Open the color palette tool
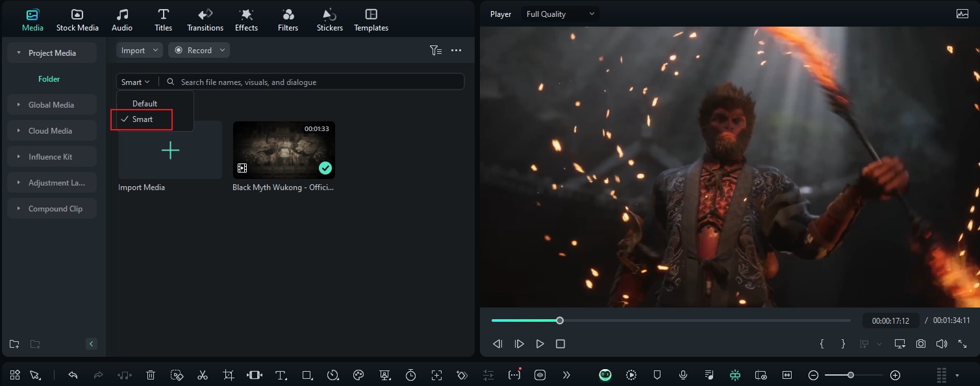The image size is (980, 386). tap(358, 375)
